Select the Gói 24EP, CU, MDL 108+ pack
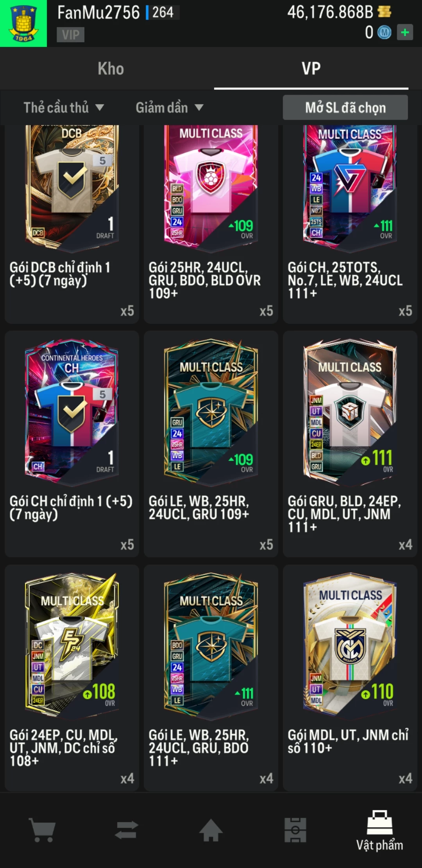422x868 pixels. coord(72,678)
